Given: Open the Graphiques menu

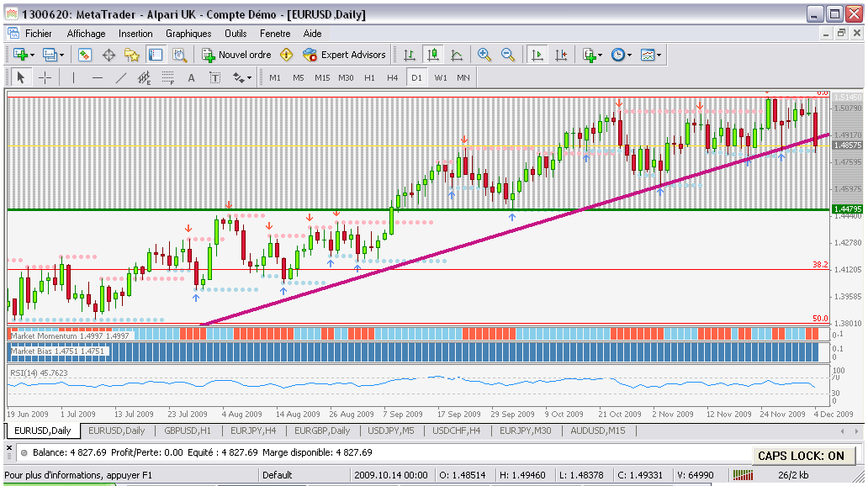Looking at the screenshot, I should [188, 34].
